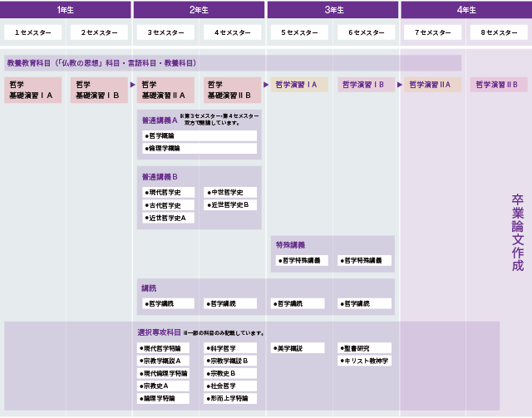Screen dimensions: 532x418
Task: Click the 7セメスター label
Action: click(x=432, y=32)
